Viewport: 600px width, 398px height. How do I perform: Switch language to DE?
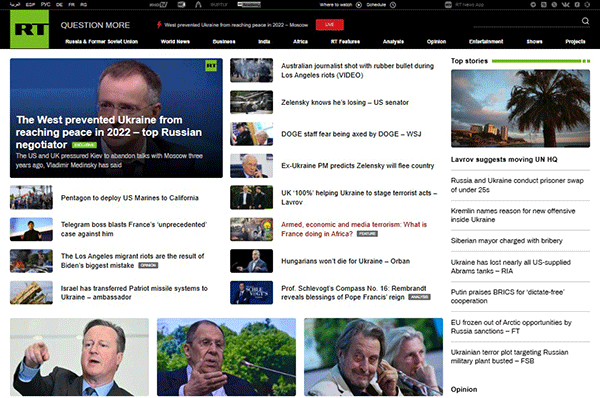59,5
